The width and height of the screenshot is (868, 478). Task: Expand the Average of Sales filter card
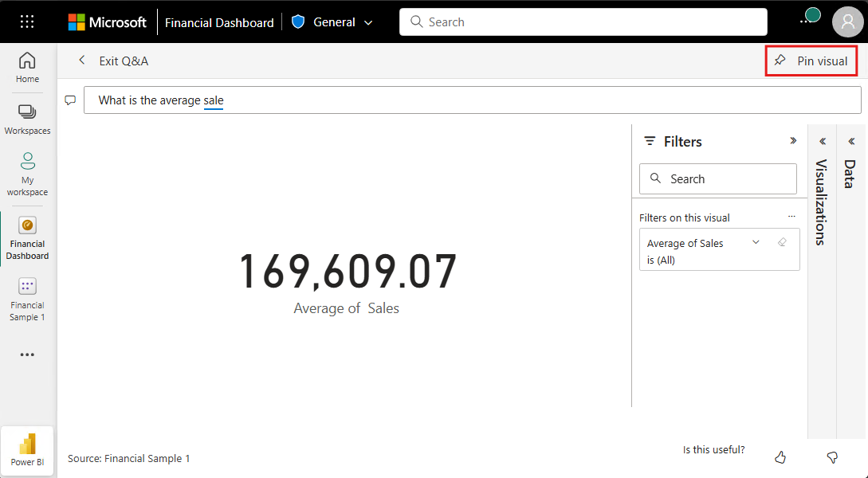click(755, 241)
